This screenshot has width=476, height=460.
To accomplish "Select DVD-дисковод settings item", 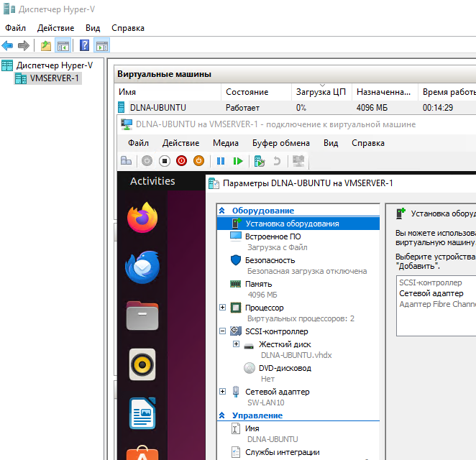I will tap(285, 368).
